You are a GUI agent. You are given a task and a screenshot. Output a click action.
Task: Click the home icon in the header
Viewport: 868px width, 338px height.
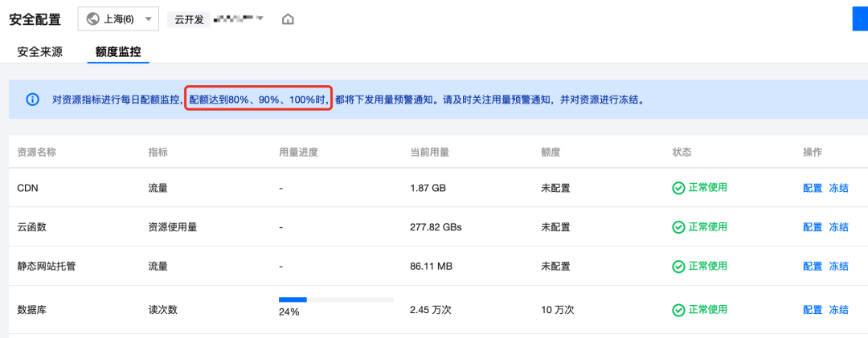point(288,19)
